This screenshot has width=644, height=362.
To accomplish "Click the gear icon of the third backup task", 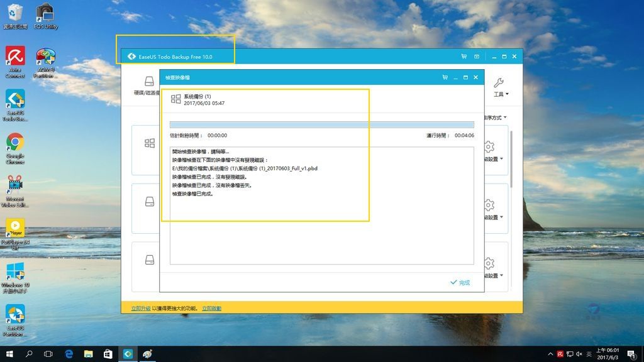I will (x=489, y=263).
